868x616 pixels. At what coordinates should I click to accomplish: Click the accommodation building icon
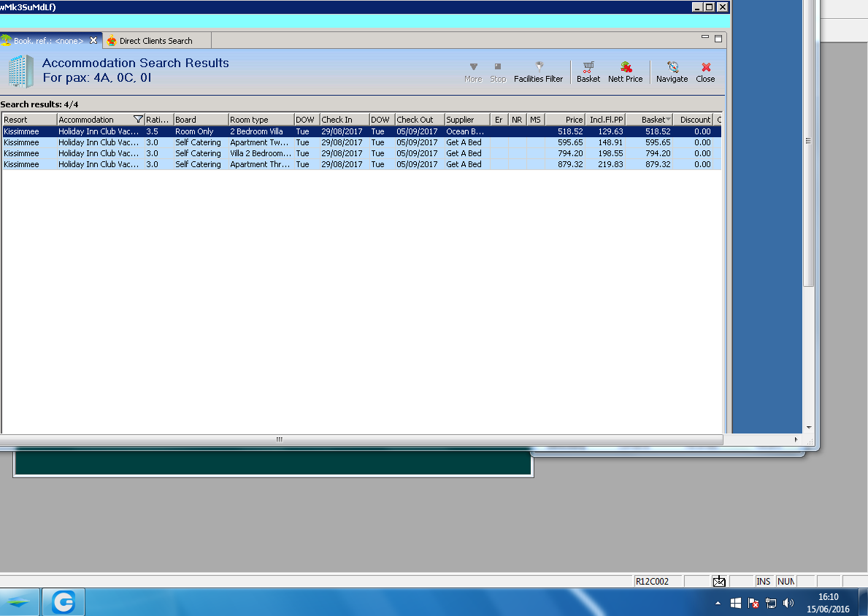[x=21, y=72]
